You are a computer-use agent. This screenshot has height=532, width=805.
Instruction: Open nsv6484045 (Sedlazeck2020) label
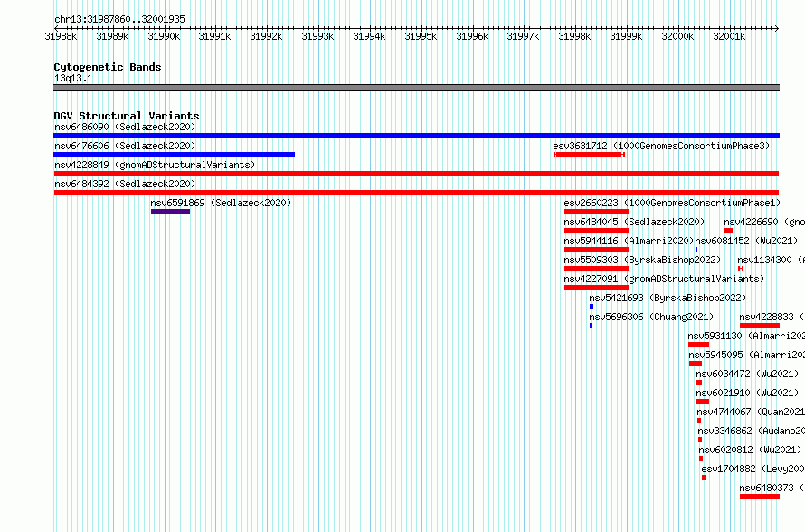click(x=634, y=222)
